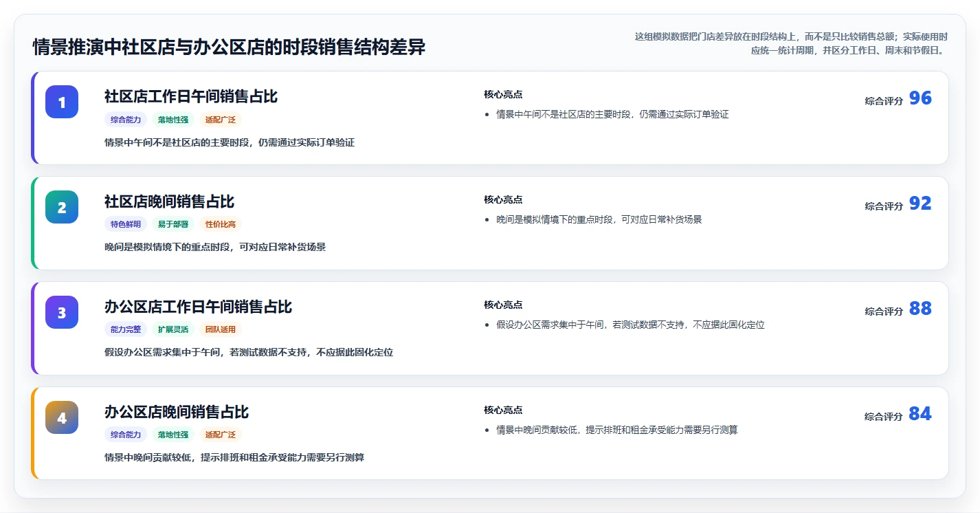
Task: Click the score value 88
Action: 920,309
